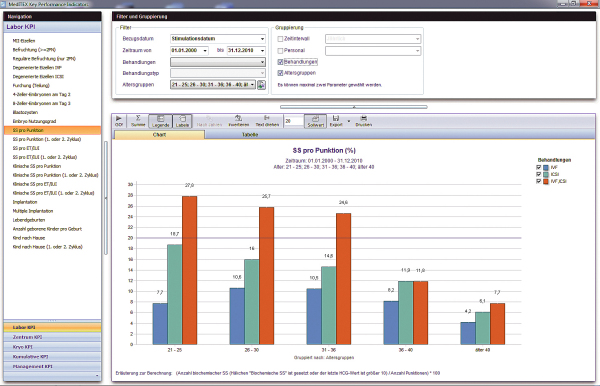Open the Kryo KPI section
Viewport: 600px width, 386px height.
(x=52, y=347)
